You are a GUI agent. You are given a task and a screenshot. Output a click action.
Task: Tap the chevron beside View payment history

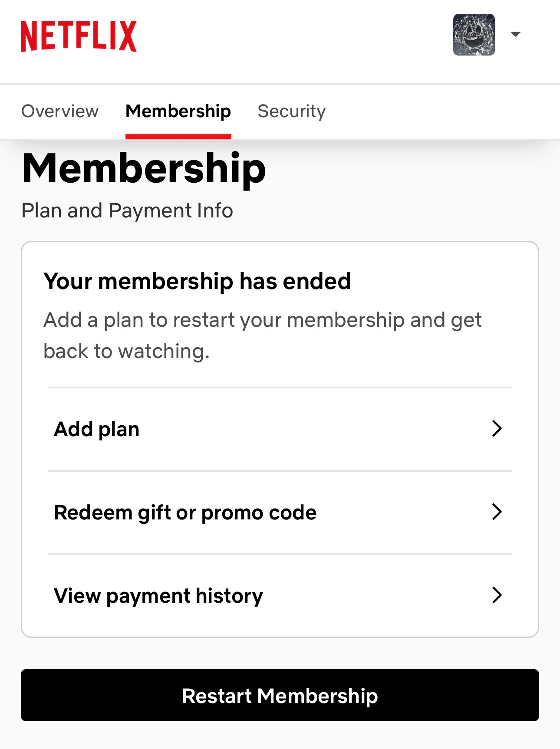coord(497,595)
